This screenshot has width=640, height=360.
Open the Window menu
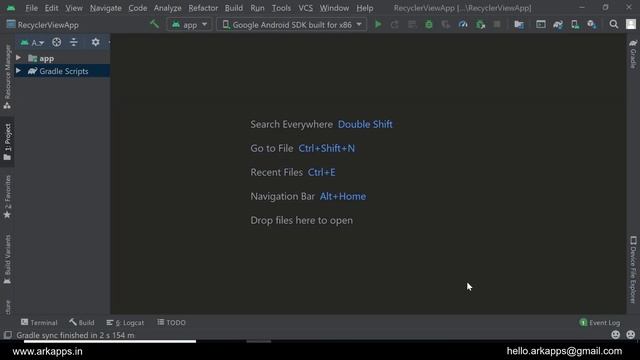click(x=334, y=8)
